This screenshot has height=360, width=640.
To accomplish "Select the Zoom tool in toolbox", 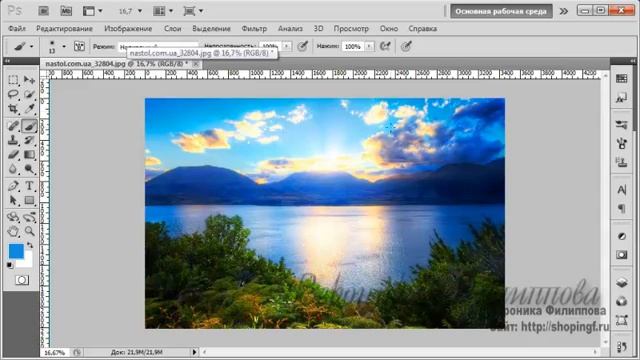I will click(x=29, y=231).
